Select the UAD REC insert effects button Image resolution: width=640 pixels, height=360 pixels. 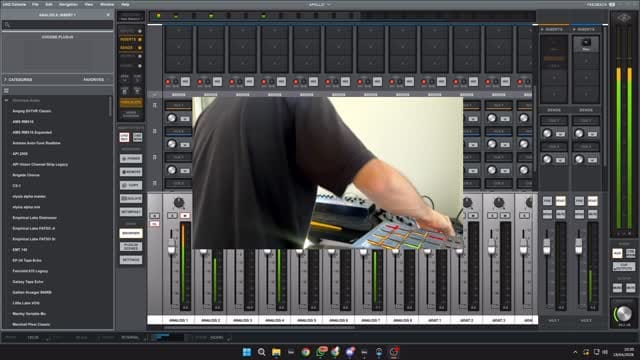tap(124, 137)
